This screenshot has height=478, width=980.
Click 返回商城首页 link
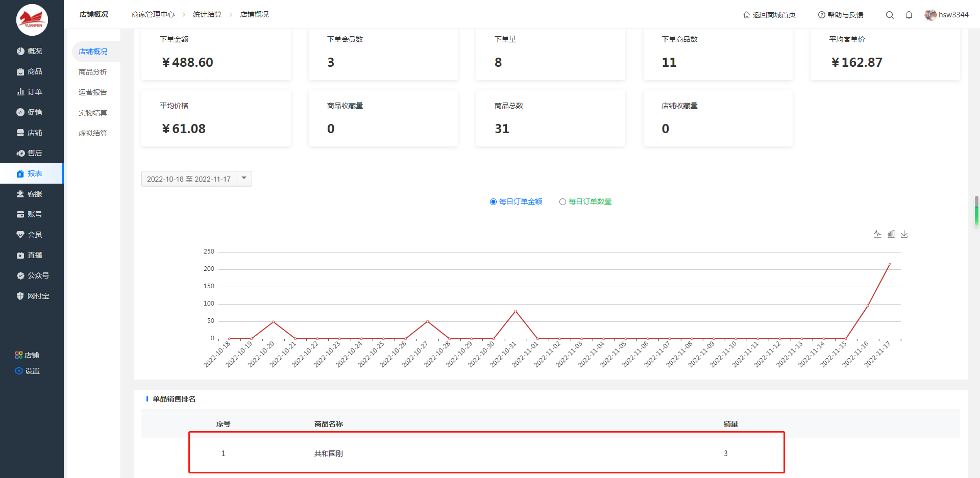point(774,15)
